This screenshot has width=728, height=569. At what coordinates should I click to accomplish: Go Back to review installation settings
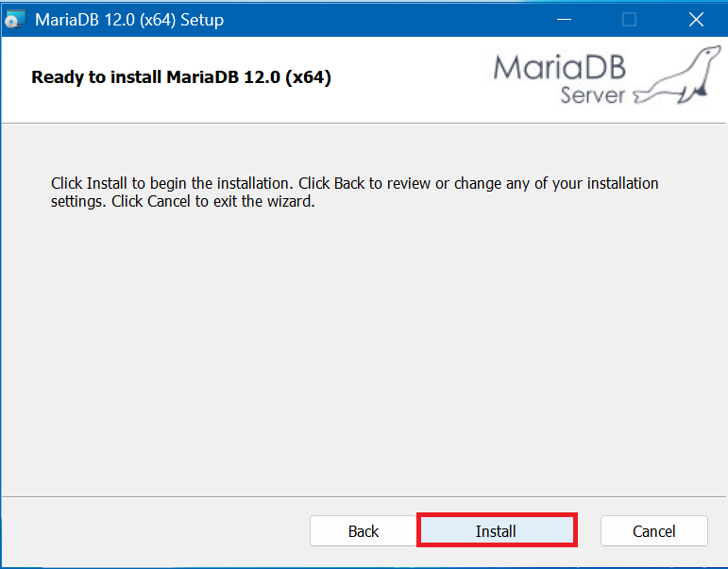click(x=364, y=531)
